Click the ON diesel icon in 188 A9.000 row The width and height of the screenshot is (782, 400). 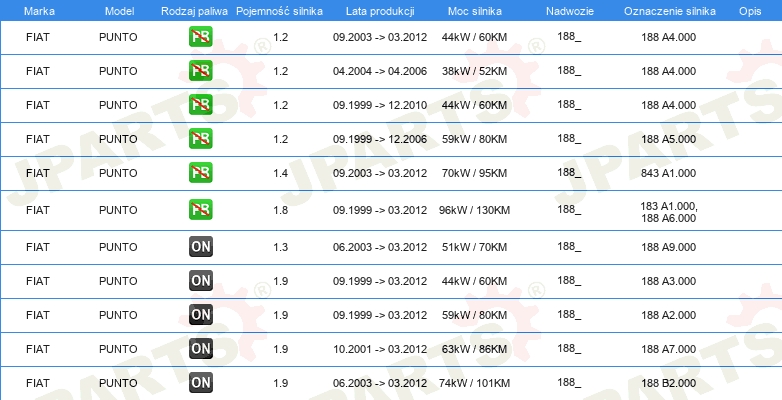(200, 246)
